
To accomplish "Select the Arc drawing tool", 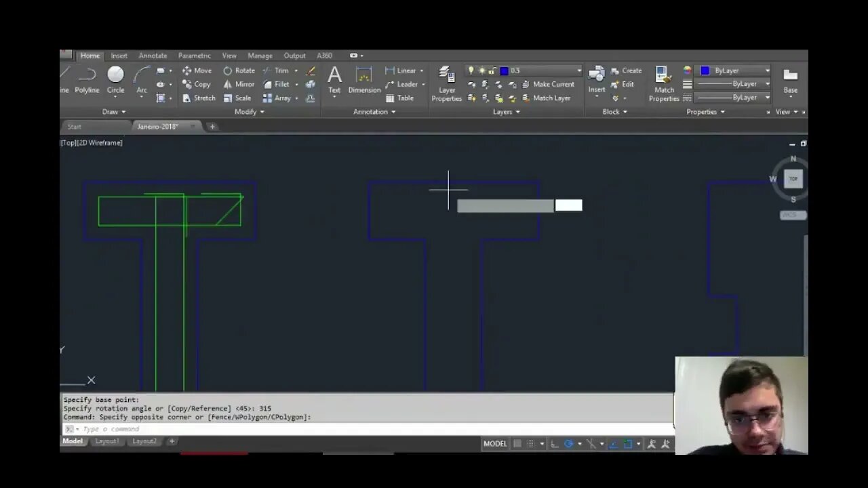I will [x=142, y=80].
